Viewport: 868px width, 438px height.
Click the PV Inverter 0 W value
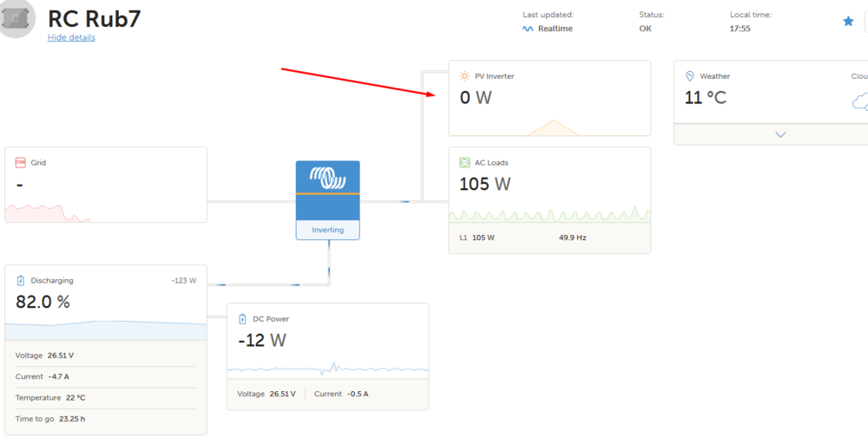click(476, 98)
